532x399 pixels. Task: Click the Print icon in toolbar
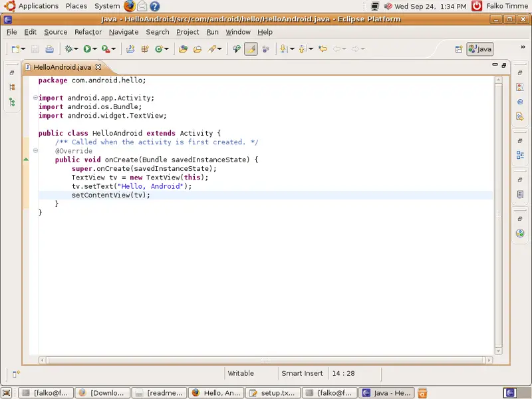click(x=49, y=49)
